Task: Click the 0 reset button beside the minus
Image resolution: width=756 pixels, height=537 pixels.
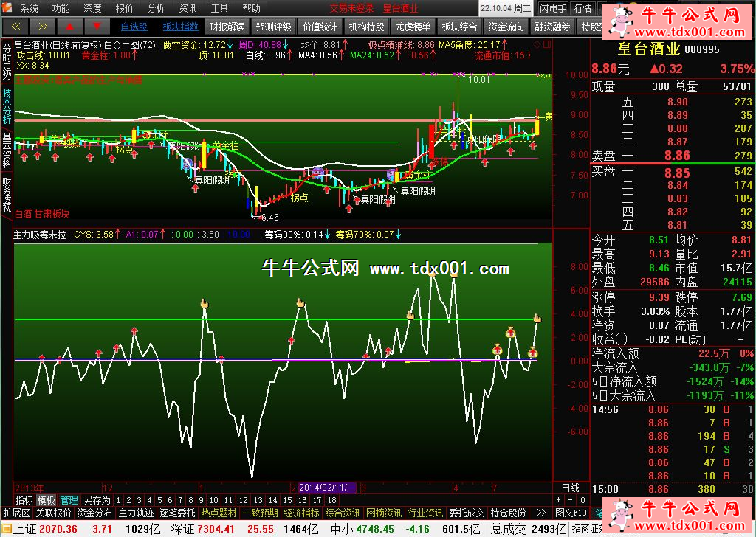Action: pos(583,500)
